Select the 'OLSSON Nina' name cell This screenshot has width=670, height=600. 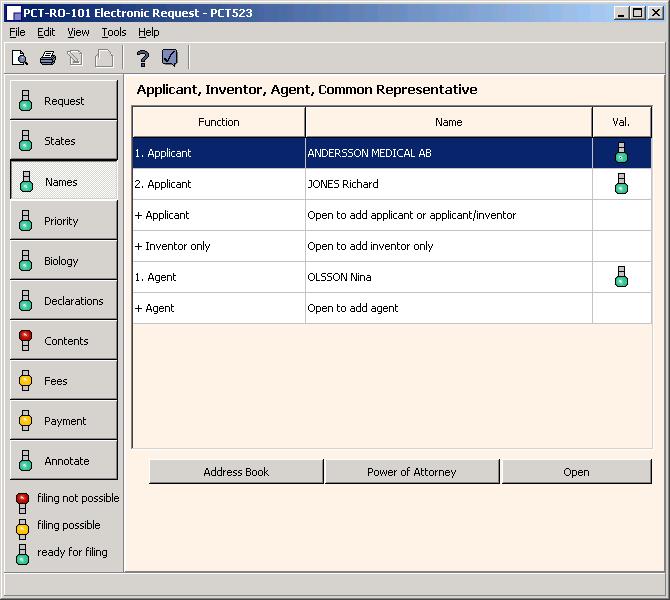(x=449, y=277)
